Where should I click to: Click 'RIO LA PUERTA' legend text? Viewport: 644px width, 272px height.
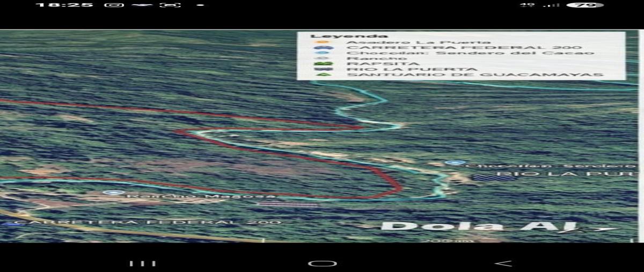click(x=412, y=69)
